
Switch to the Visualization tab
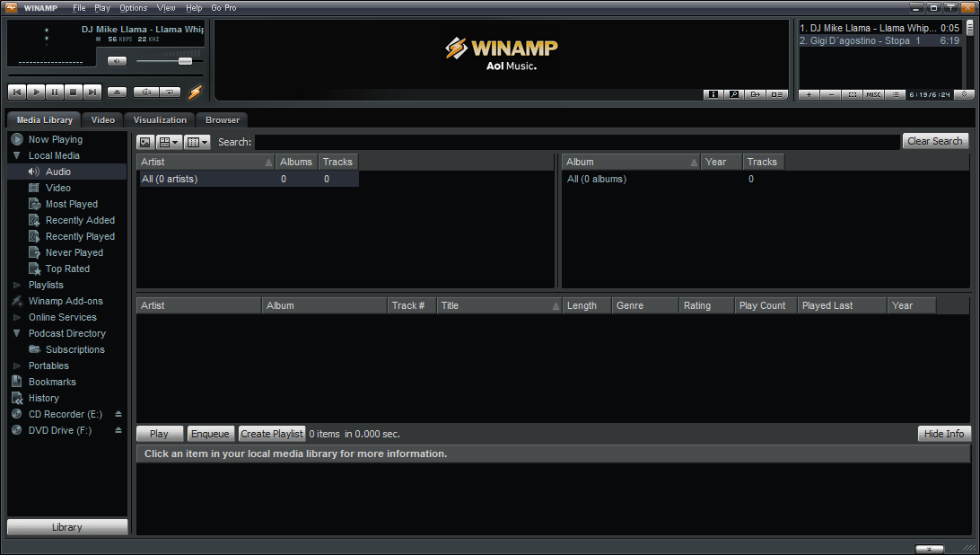click(x=160, y=120)
